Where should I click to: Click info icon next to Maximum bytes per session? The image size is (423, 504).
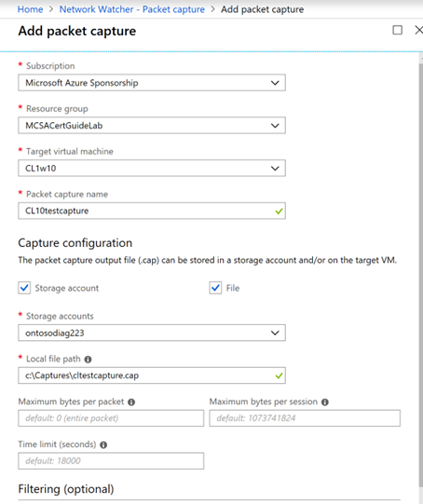click(325, 402)
